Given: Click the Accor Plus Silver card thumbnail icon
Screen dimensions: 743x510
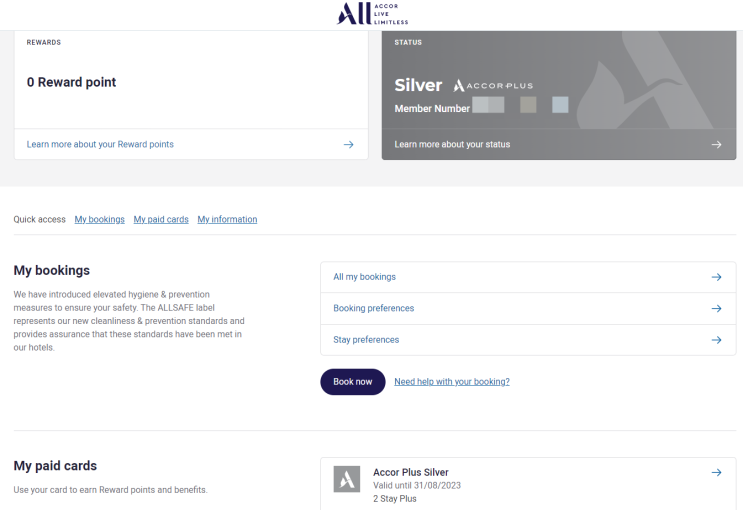Looking at the screenshot, I should click(x=347, y=479).
